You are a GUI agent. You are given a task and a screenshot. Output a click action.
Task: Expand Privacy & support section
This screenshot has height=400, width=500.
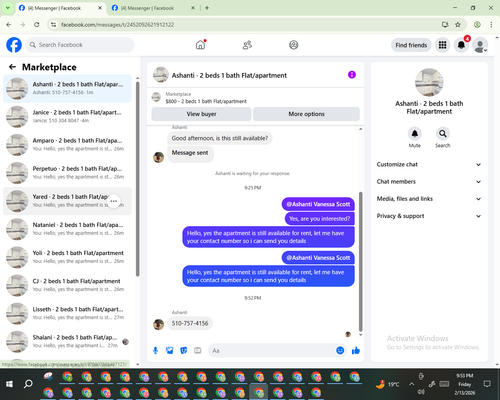429,216
